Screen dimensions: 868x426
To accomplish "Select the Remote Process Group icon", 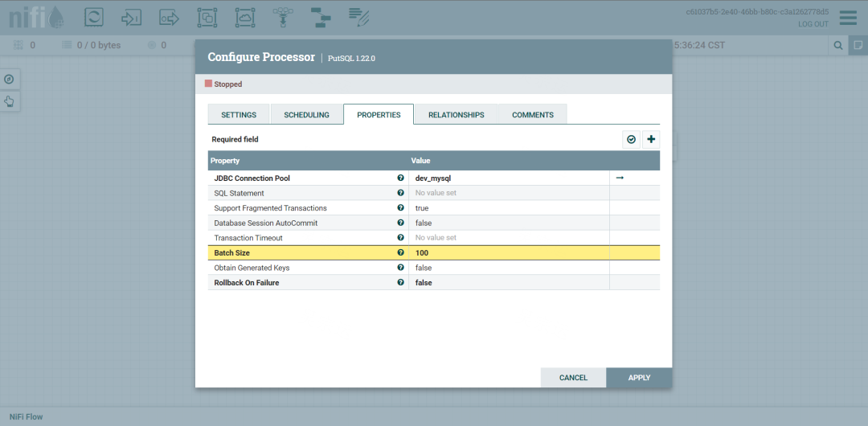I will (x=244, y=18).
